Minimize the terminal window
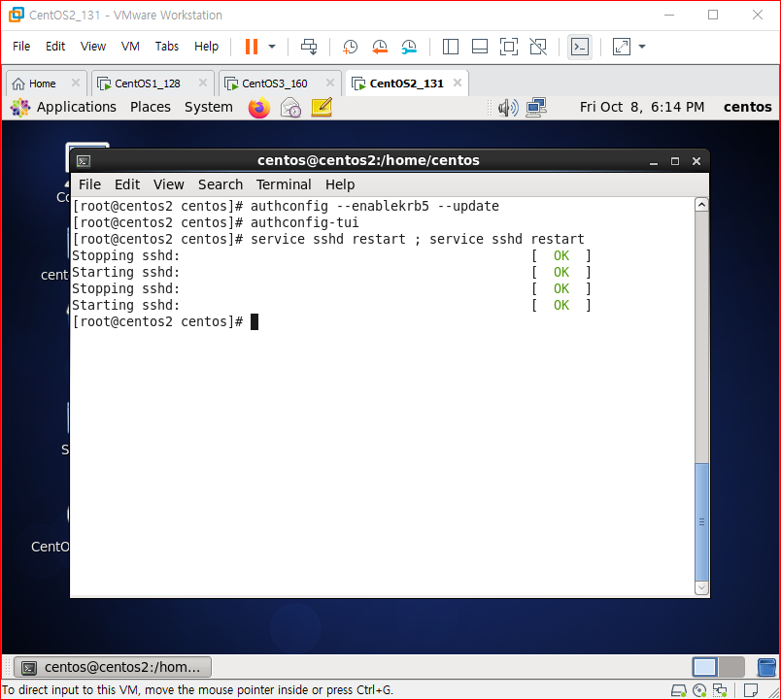 tap(654, 161)
